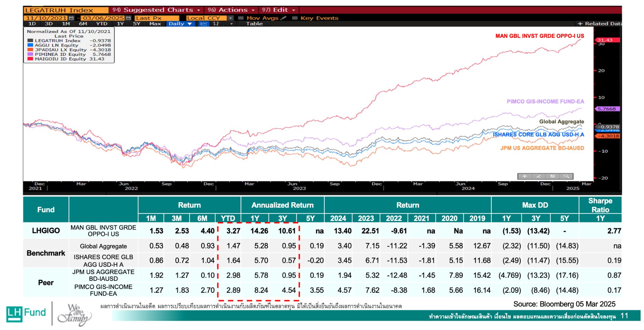Select the candlestick bar chart icon
This screenshot has height=330, width=644.
pyautogui.click(x=216, y=24)
